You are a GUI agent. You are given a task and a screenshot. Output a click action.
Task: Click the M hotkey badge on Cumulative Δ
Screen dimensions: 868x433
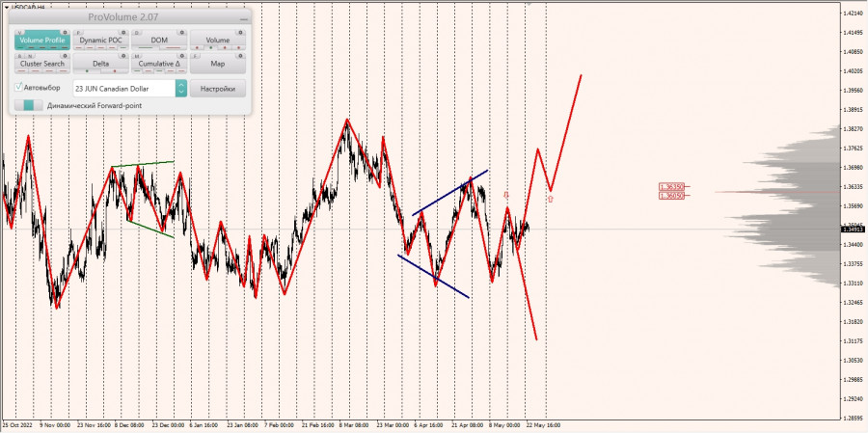[137, 57]
